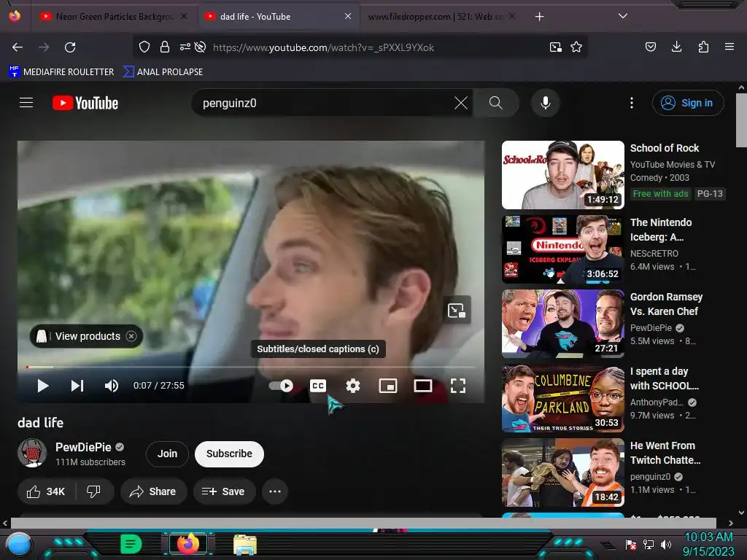Subscribe to PewDiePie
747x560 pixels.
tap(229, 454)
